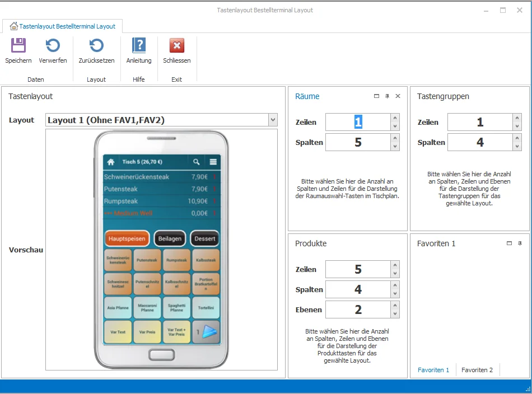Maximize the Favoriten 1 panel
This screenshot has height=394, width=532.
(x=509, y=243)
